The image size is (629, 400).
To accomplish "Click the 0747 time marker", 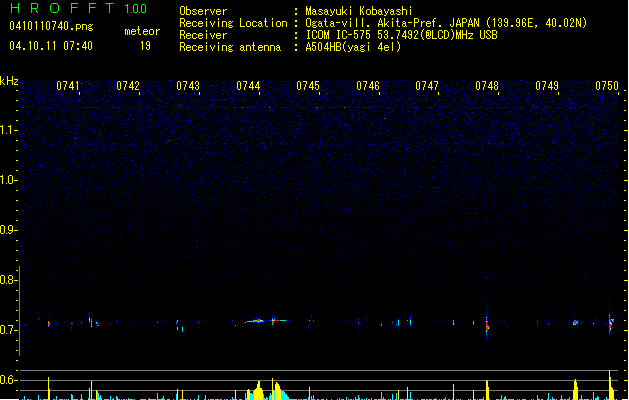I will click(427, 86).
